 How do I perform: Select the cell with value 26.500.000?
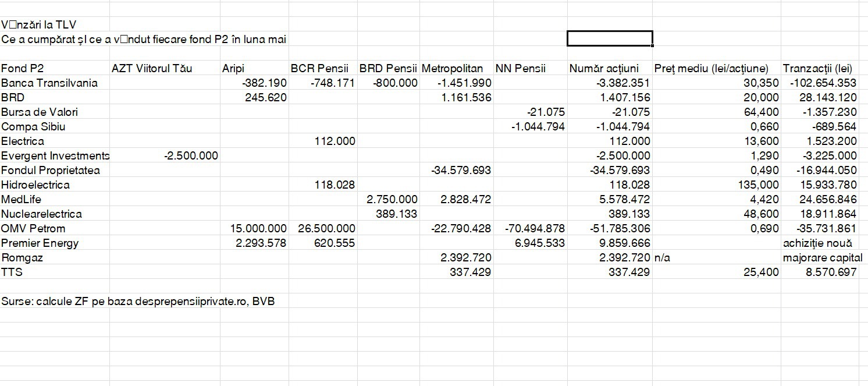(327, 228)
